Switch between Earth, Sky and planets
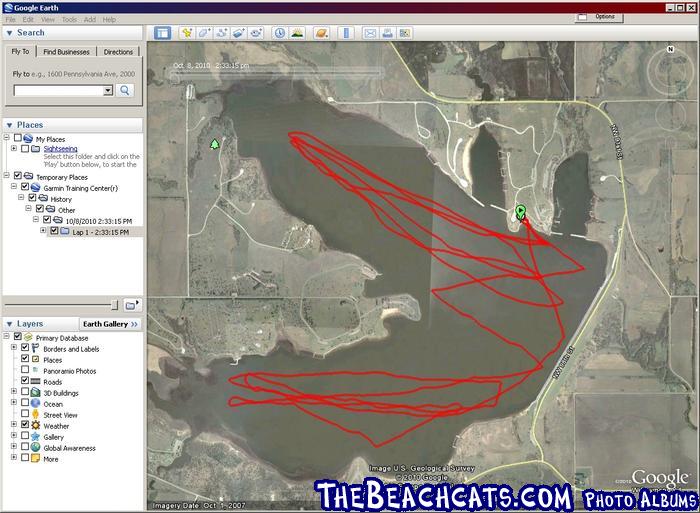Screen dimensions: 700x513 pos(321,33)
